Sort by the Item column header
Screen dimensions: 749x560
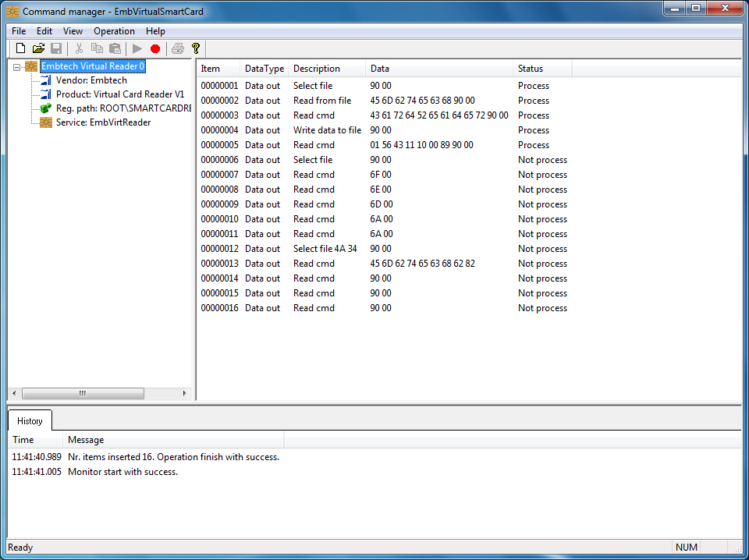[218, 69]
